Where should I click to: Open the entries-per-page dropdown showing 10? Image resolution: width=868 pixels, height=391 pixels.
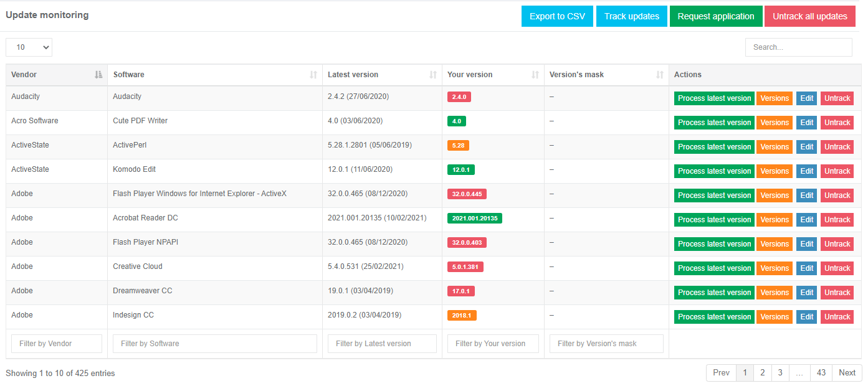click(29, 47)
